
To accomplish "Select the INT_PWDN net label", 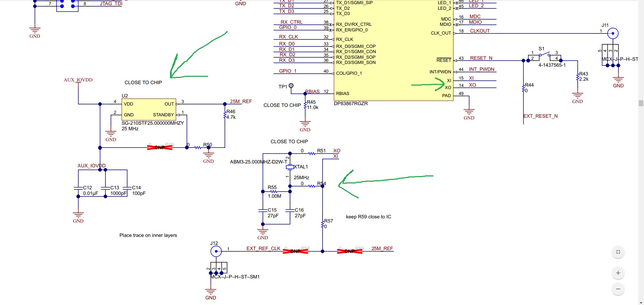I will 481,69.
